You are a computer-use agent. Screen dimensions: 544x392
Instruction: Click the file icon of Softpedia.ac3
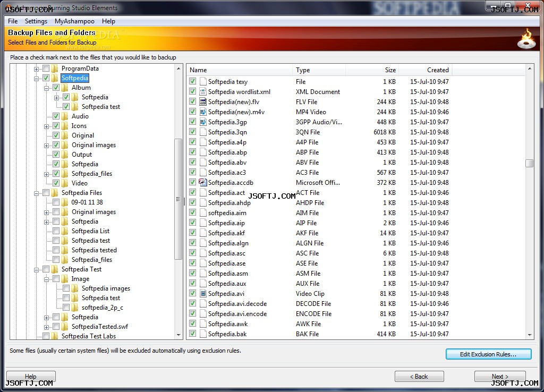tap(203, 173)
